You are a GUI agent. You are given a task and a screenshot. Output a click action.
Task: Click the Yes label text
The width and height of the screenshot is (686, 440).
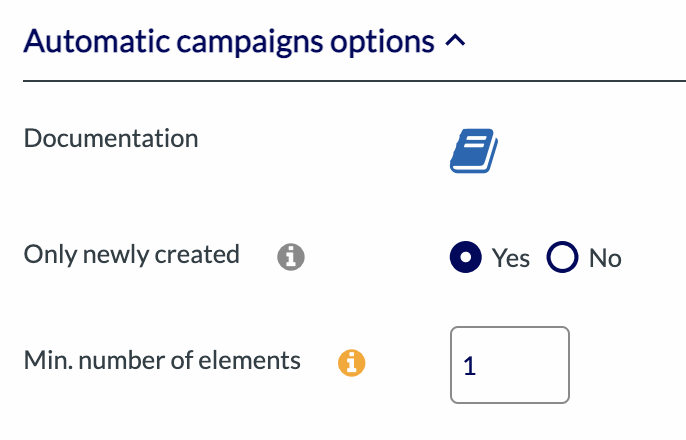point(511,258)
